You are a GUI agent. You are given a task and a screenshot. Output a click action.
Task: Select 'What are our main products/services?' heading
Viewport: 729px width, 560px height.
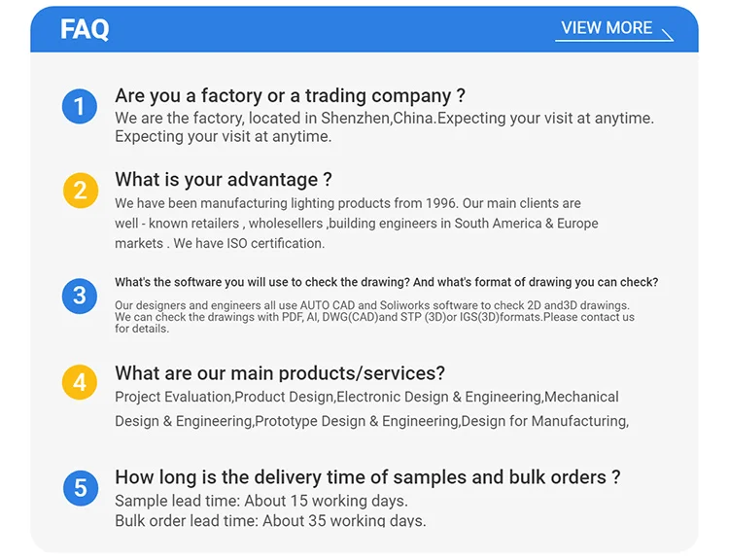280,373
